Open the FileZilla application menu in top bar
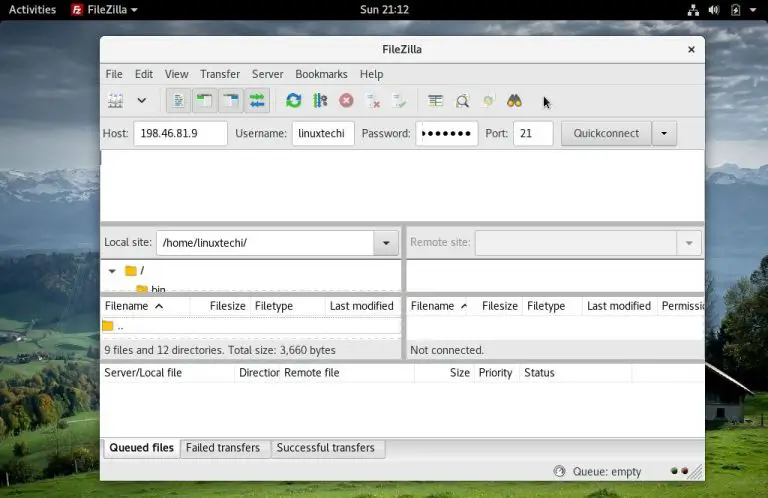Viewport: 768px width, 498px height. coord(104,9)
